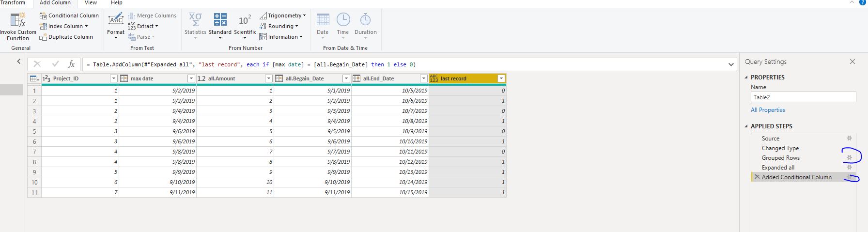
Task: Open the Trigonometry dropdown
Action: click(x=283, y=15)
